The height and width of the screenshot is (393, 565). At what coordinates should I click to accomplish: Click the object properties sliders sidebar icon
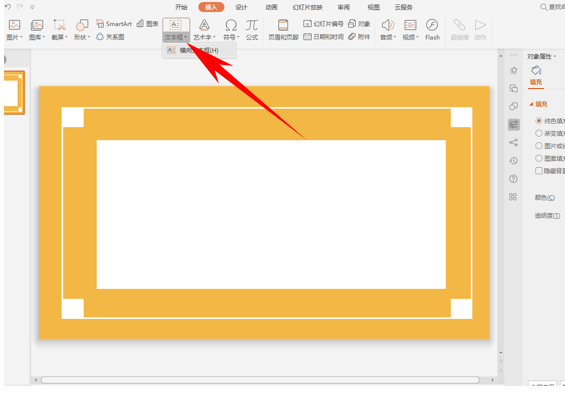point(513,125)
